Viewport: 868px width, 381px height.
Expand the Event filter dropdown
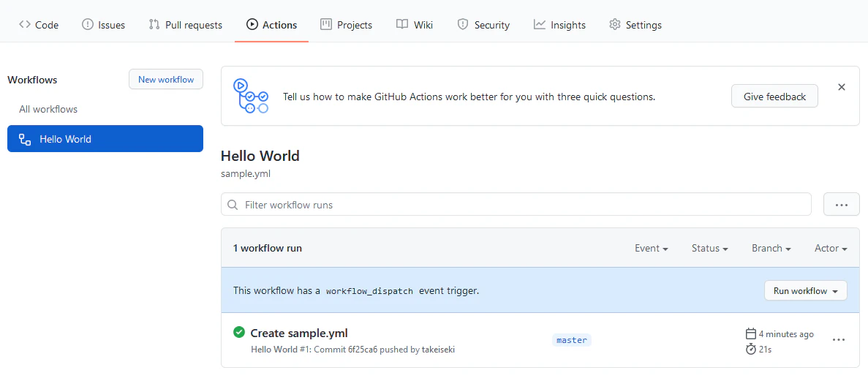click(652, 248)
